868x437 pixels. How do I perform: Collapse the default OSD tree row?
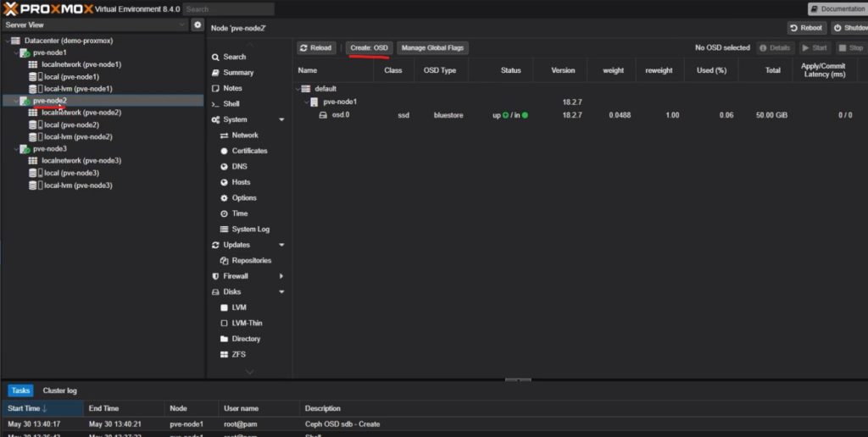(298, 89)
